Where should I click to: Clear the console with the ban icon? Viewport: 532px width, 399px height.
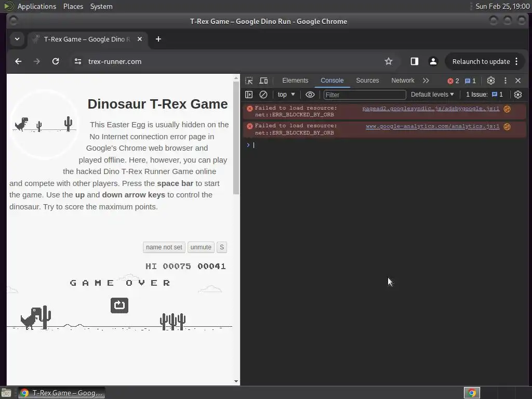(263, 95)
